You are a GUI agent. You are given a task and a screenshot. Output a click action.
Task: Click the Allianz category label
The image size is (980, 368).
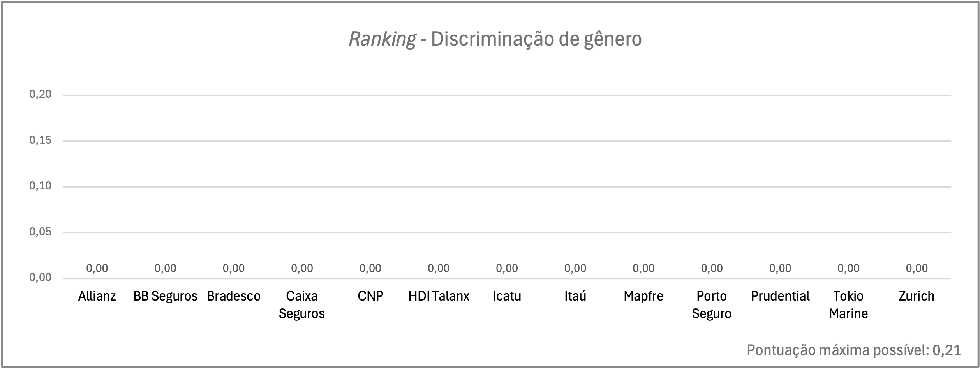click(x=97, y=296)
